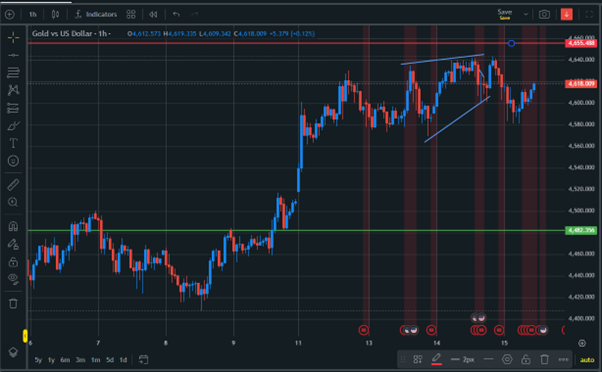Viewport: 602px width, 372px height.
Task: Set the date range to 6m
Action: coord(65,360)
